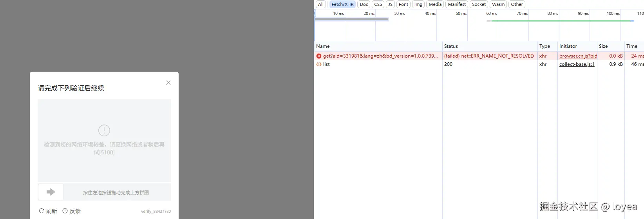Screen dimensions: 644x219
Task: Switch to the Wasm filter
Action: coord(498,4)
